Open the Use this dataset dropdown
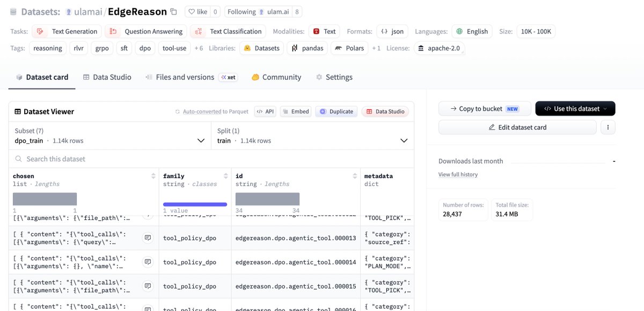 (x=575, y=108)
